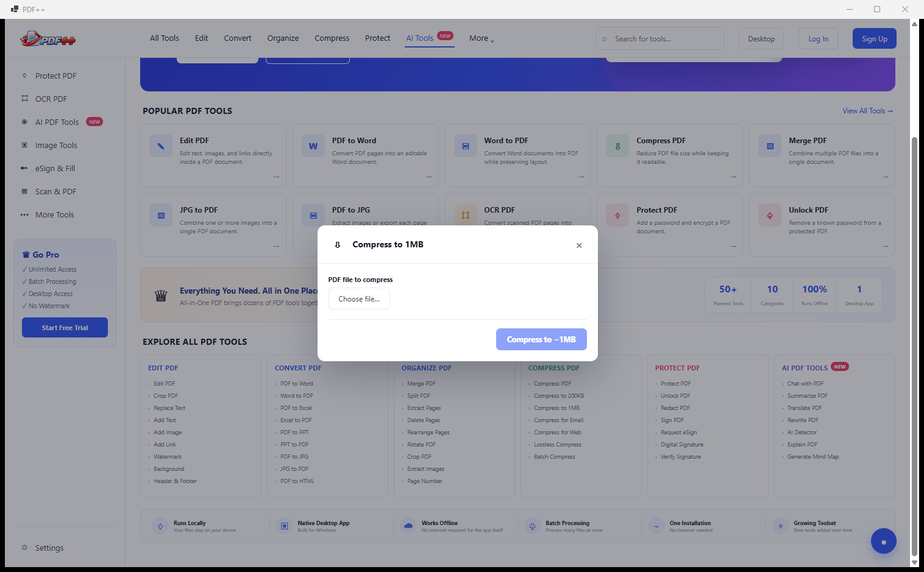Image resolution: width=924 pixels, height=572 pixels.
Task: Click the Choose file... button
Action: pos(359,299)
